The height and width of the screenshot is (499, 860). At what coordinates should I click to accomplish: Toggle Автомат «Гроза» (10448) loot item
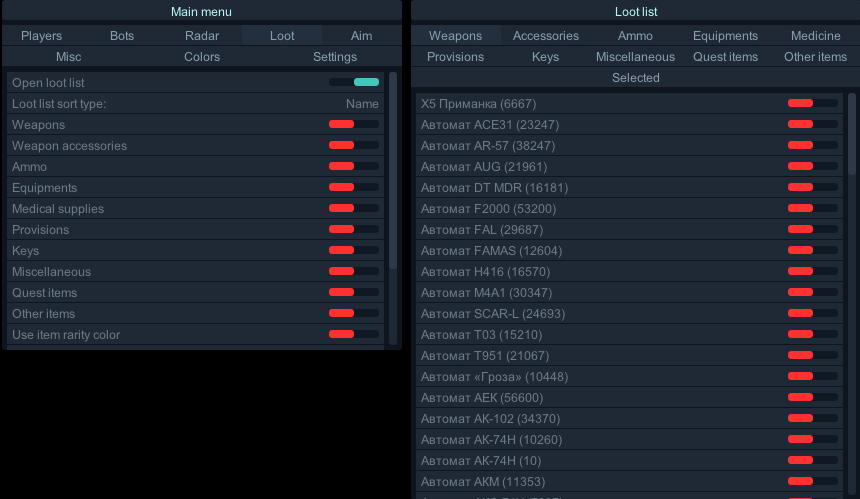pos(813,376)
